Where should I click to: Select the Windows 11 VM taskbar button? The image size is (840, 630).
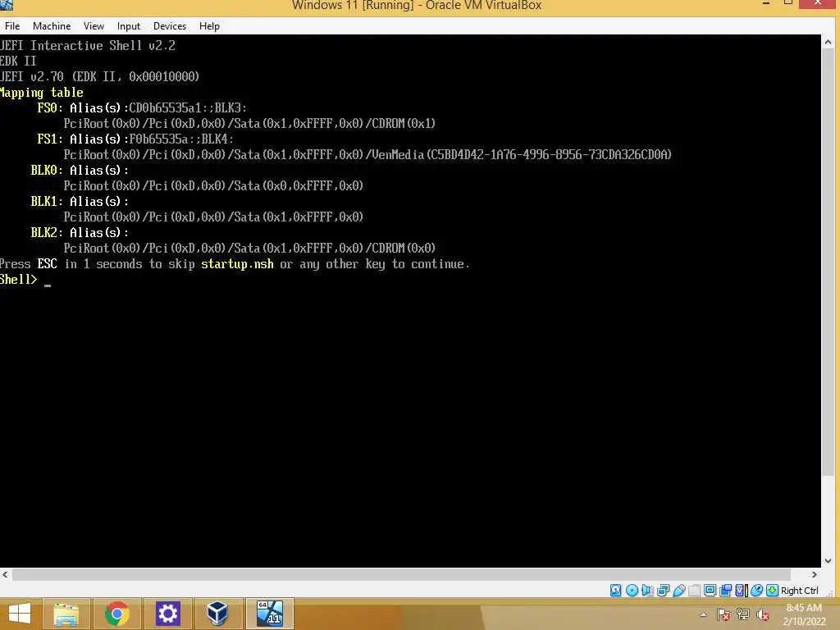point(269,614)
